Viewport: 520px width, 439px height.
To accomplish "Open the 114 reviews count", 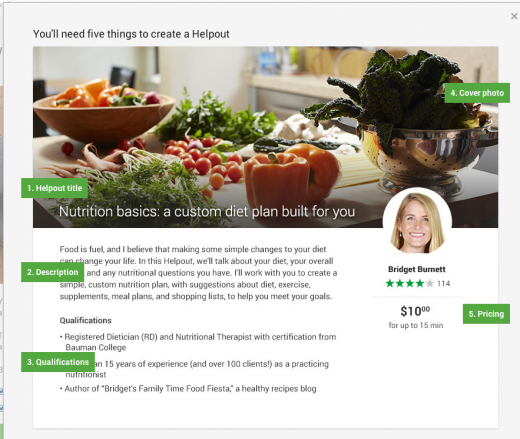I will tap(444, 284).
